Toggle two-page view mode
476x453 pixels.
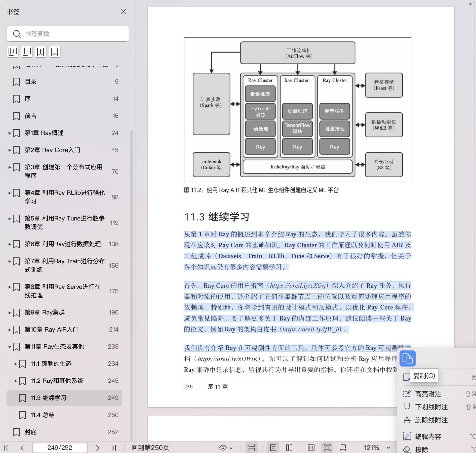289,448
